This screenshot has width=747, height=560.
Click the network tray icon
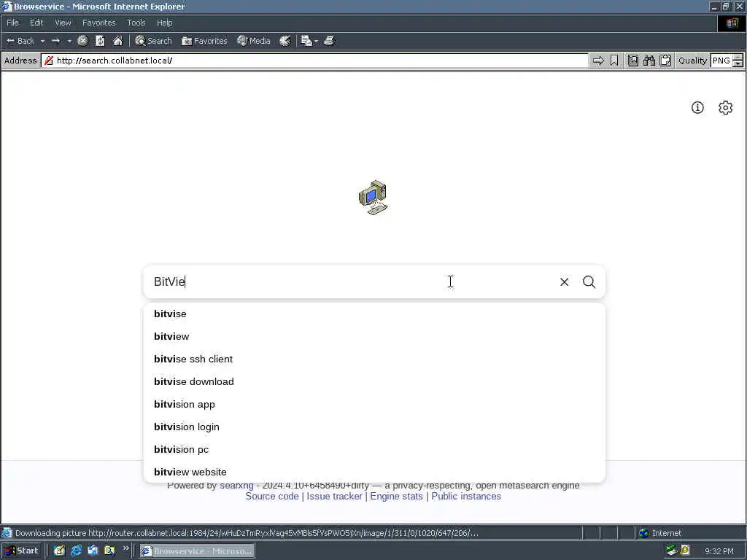[671, 551]
